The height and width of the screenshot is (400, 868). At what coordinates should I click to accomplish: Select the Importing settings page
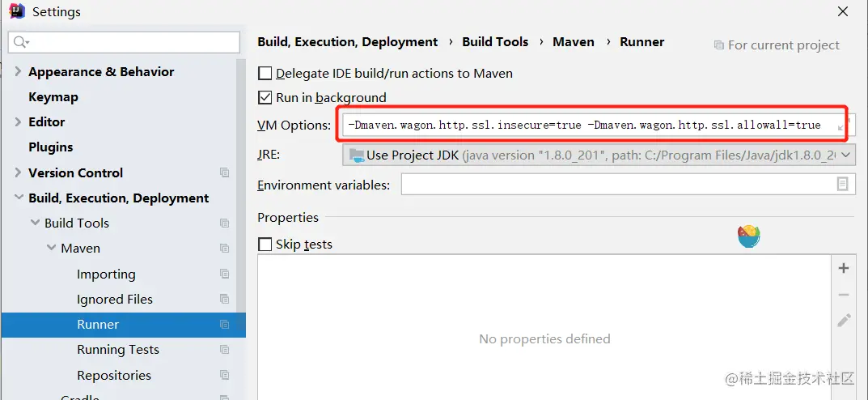pos(106,274)
